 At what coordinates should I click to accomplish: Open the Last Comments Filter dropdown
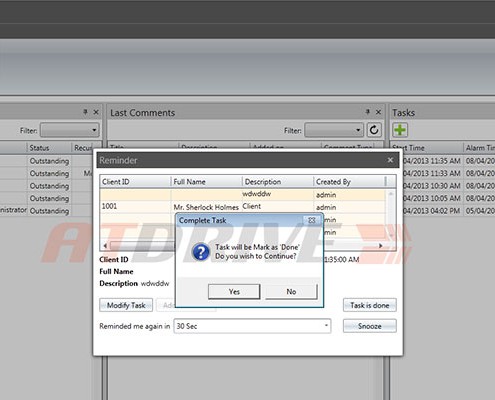pyautogui.click(x=334, y=130)
